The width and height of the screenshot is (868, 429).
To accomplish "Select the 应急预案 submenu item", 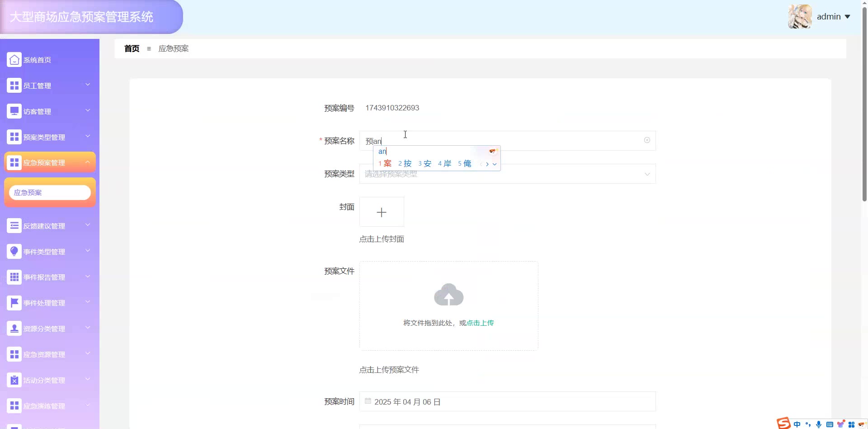I will click(x=50, y=192).
